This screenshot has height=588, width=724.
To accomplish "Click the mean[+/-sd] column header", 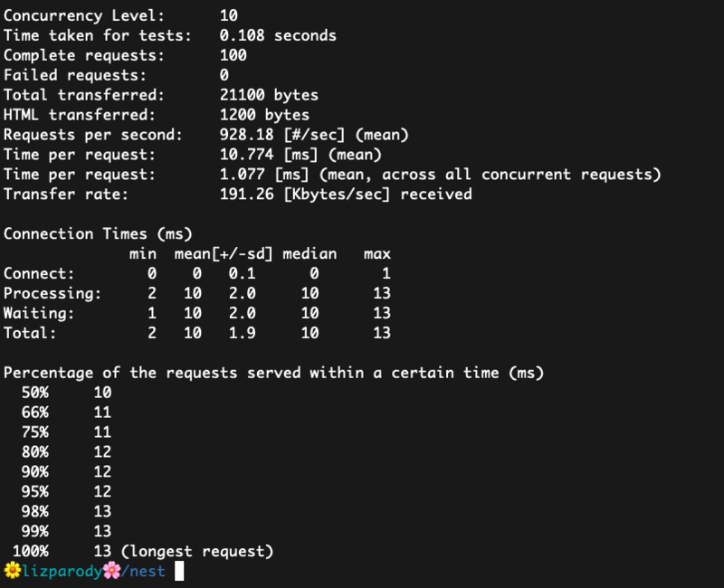I will point(224,254).
